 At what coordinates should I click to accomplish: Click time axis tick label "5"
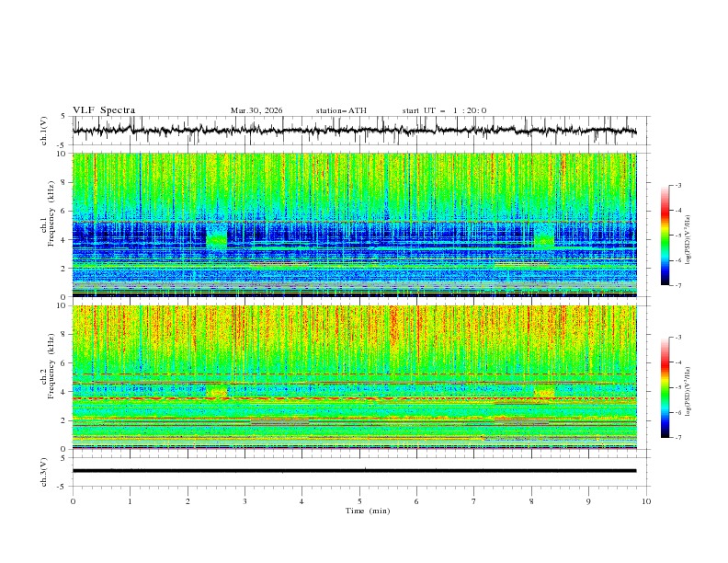point(359,501)
